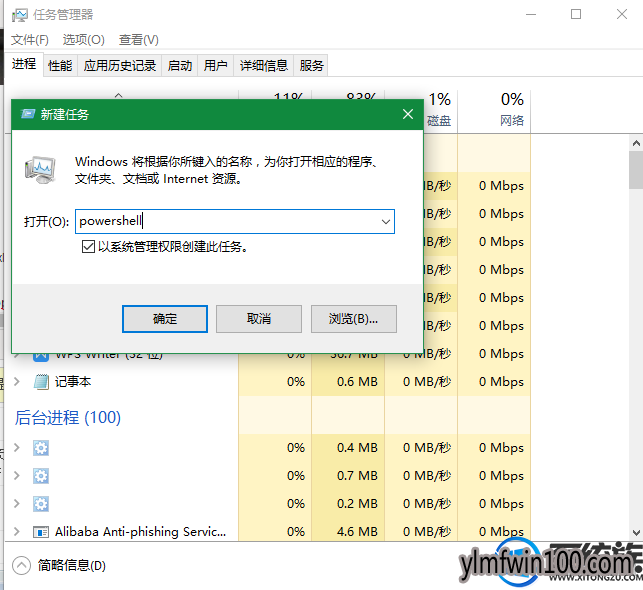Expand the Alibaba Anti-phishing Service row
The image size is (643, 590).
15,532
